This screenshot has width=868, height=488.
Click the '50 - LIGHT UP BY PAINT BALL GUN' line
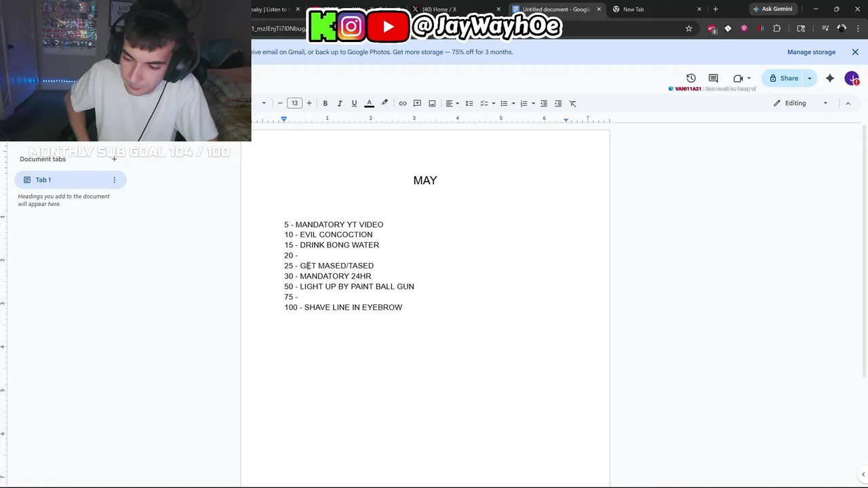click(x=349, y=287)
